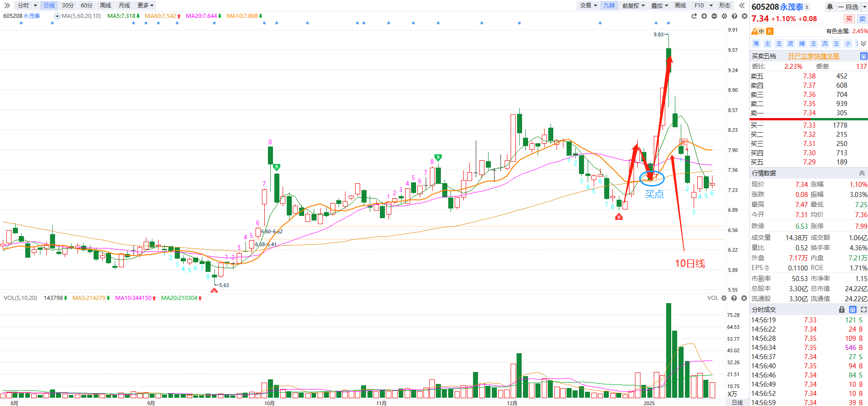868x406 pixels.
Task: Lock the 分时成交 panel
Action: 842,310
